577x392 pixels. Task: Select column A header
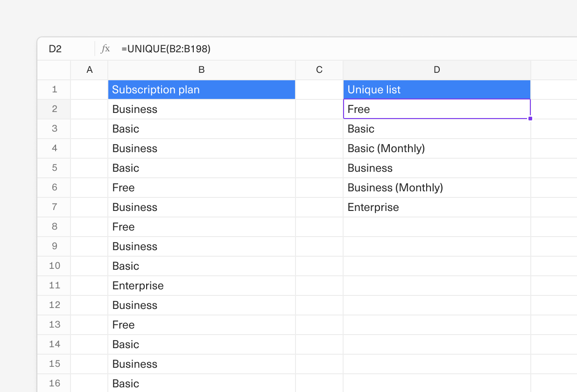[x=90, y=70]
